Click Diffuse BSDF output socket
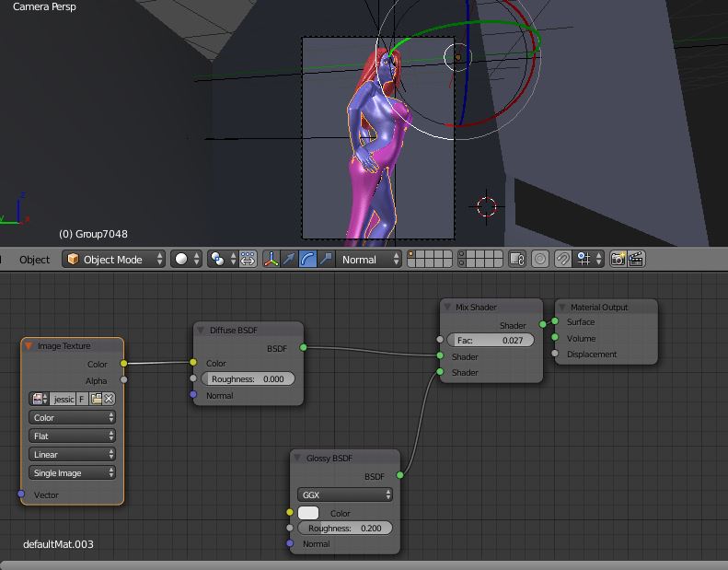The image size is (728, 570). coord(303,347)
